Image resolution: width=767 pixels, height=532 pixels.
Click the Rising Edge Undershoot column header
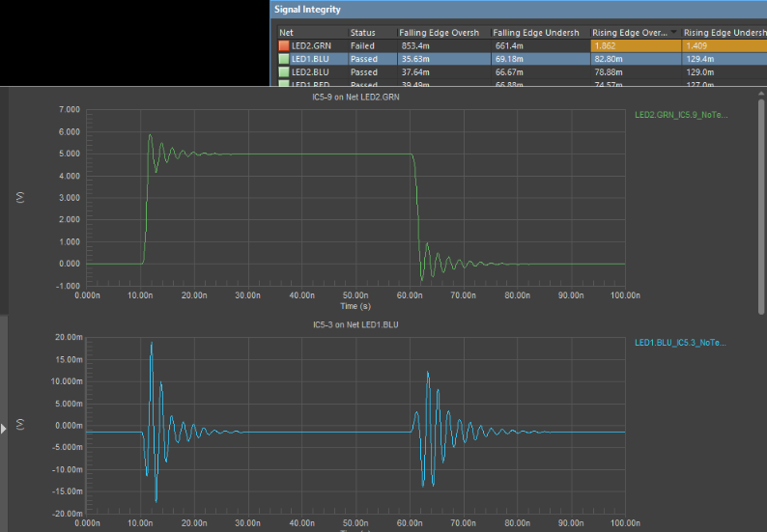[x=724, y=33]
